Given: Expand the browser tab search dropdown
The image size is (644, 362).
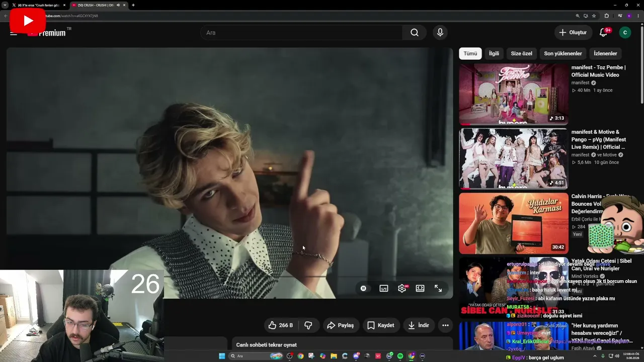Looking at the screenshot, I should click(x=5, y=5).
